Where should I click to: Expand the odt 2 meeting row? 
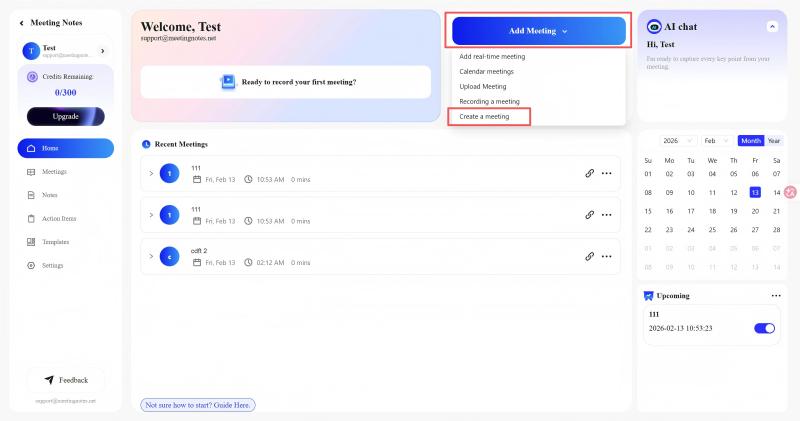click(151, 257)
